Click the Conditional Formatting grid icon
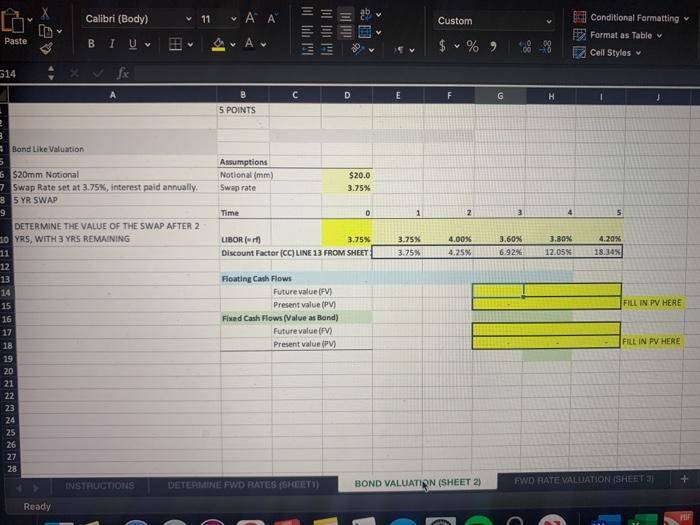 [x=579, y=17]
